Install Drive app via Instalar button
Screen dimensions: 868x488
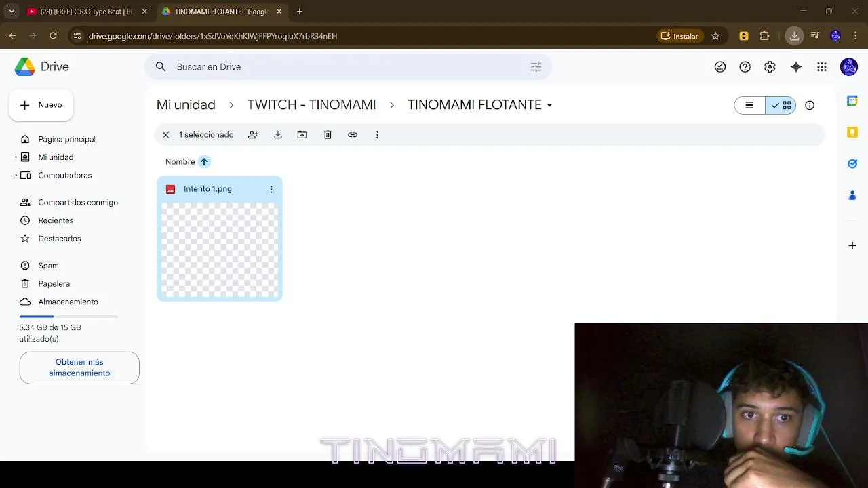[x=680, y=36]
